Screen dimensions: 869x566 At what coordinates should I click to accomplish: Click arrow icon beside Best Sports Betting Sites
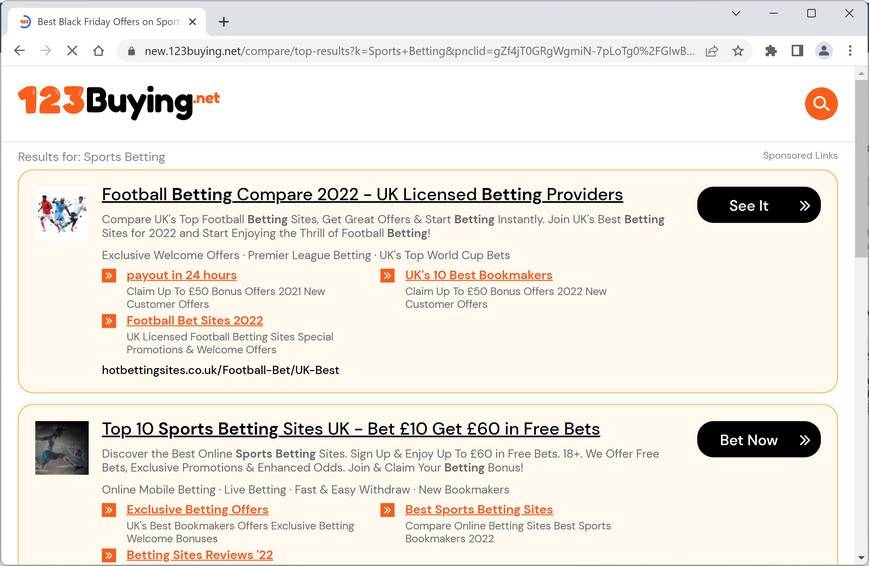point(387,510)
